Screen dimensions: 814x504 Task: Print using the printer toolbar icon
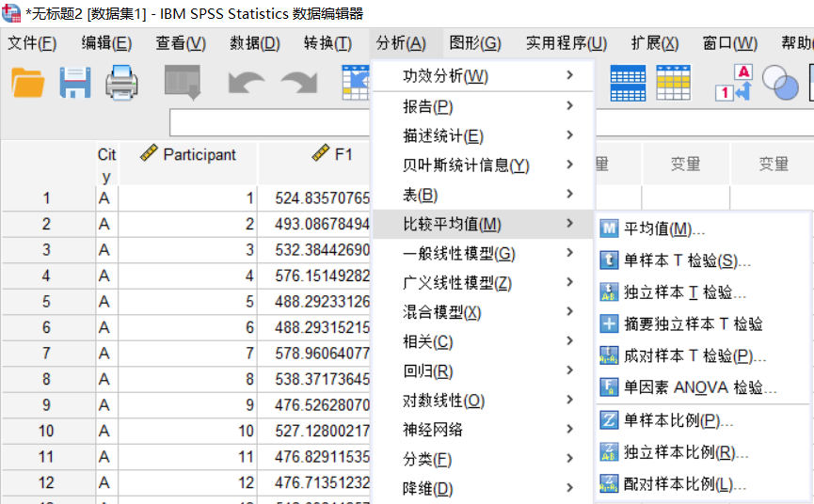click(121, 83)
